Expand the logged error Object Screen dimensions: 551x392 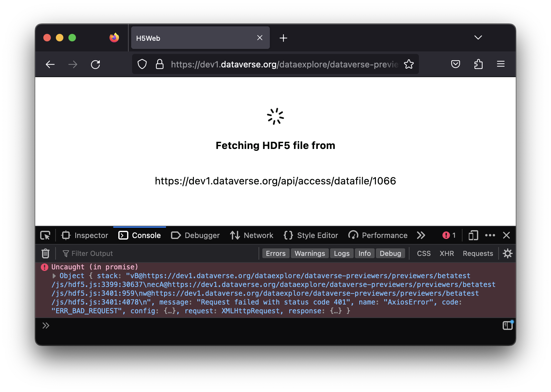point(54,276)
